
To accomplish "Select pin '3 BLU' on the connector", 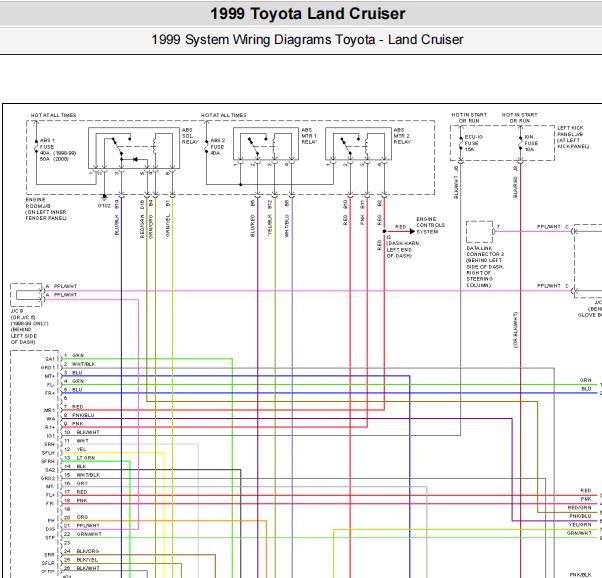I will [x=73, y=373].
